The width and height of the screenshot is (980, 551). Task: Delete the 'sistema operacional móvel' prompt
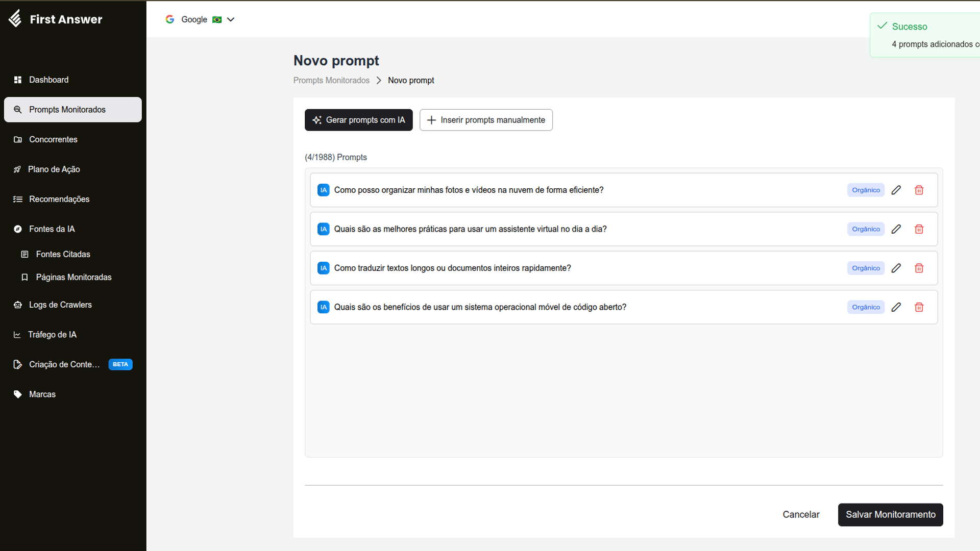point(919,307)
